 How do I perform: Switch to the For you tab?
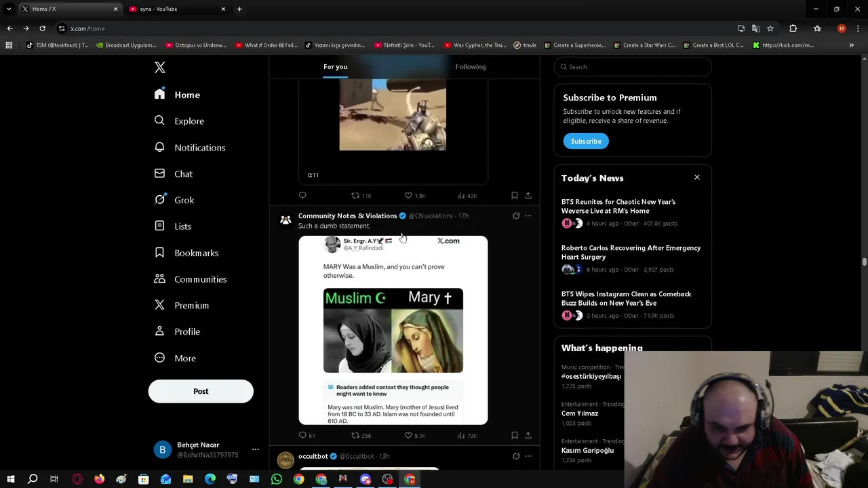(x=335, y=66)
